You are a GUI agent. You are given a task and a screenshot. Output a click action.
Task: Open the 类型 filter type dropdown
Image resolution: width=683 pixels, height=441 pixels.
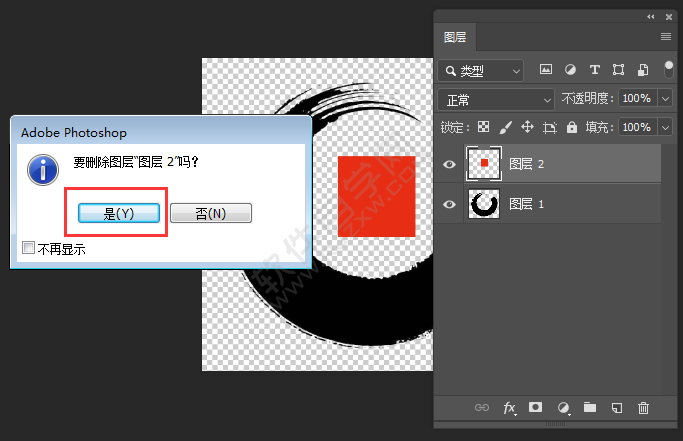tap(480, 71)
